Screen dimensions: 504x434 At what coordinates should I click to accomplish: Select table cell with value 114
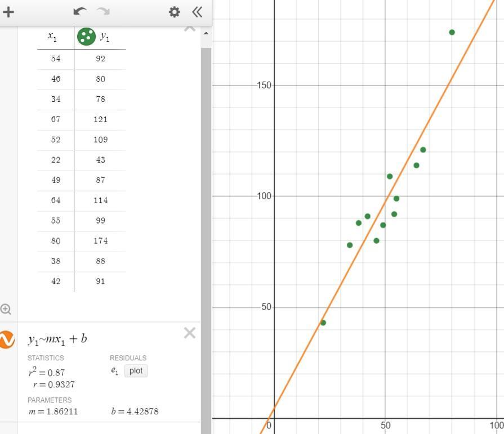point(100,200)
